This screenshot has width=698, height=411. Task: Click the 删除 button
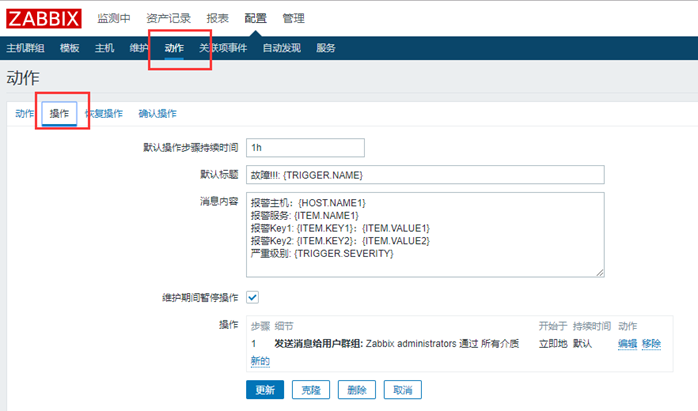[x=357, y=390]
